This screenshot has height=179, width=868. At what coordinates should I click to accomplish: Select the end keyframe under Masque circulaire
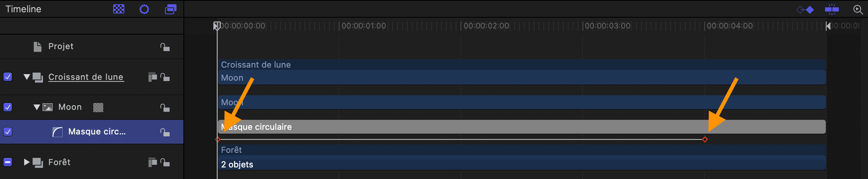coord(705,139)
